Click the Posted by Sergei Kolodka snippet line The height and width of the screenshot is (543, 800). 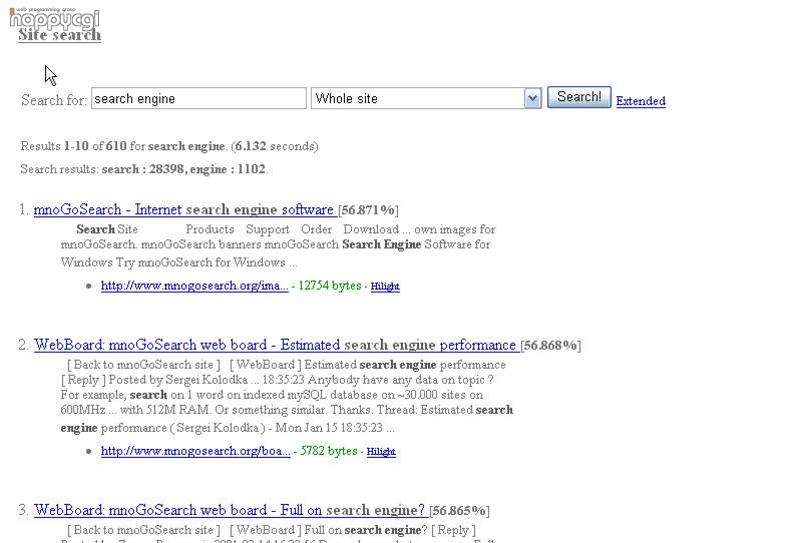[277, 380]
